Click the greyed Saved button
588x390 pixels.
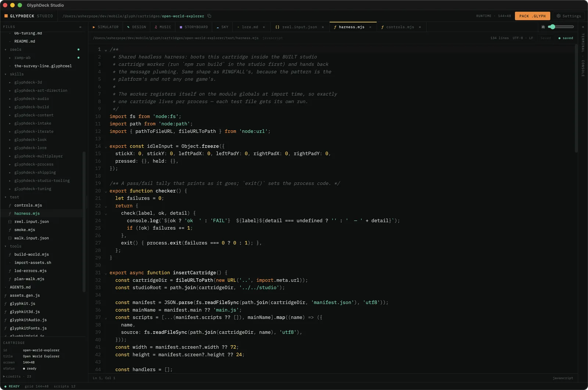pos(546,38)
